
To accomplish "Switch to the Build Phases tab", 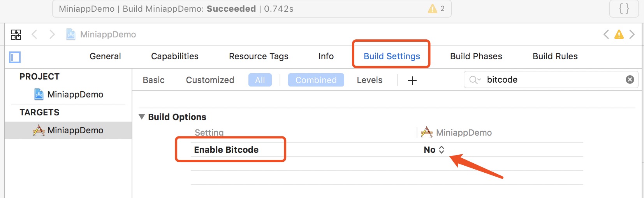I will coord(476,57).
